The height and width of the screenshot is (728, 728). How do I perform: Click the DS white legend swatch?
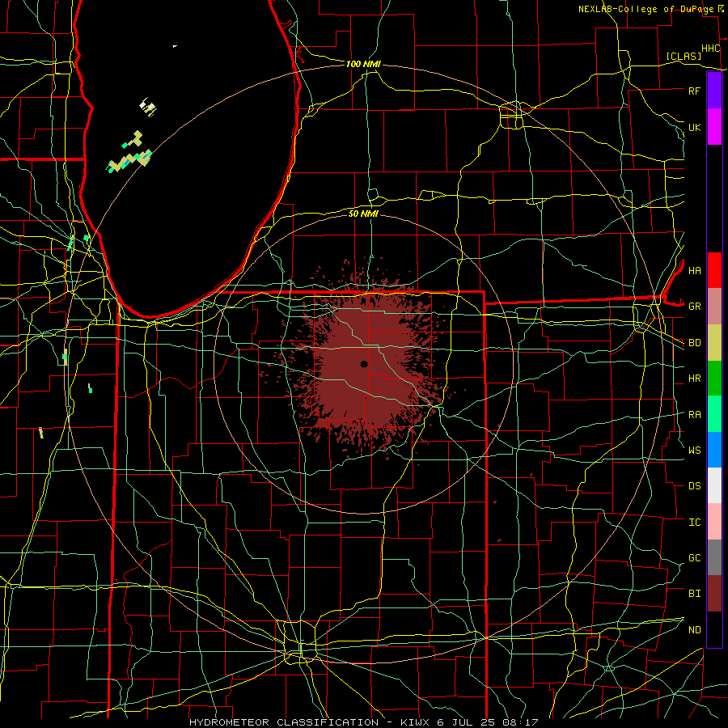pyautogui.click(x=714, y=485)
